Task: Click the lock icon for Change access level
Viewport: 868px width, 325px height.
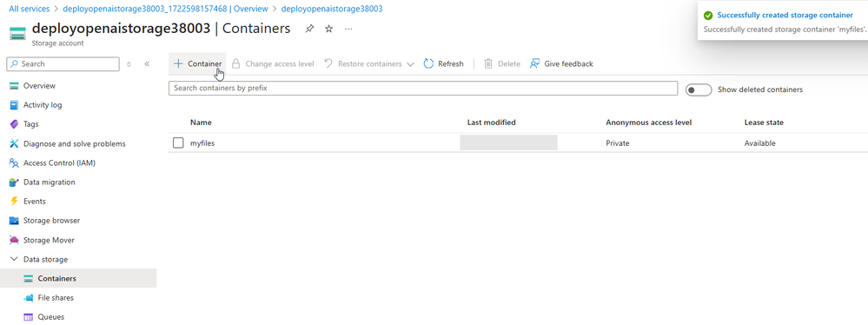Action: pyautogui.click(x=235, y=63)
